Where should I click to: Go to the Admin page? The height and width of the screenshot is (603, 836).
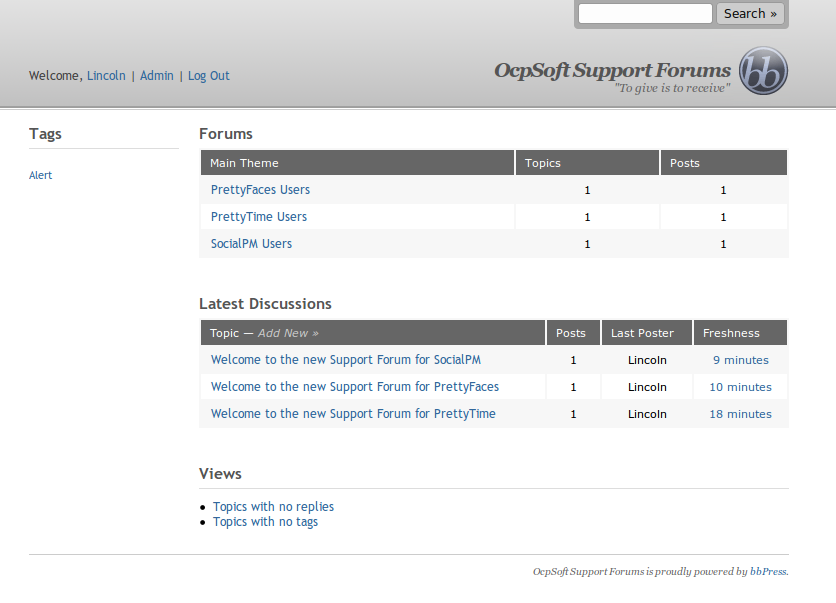coord(157,76)
